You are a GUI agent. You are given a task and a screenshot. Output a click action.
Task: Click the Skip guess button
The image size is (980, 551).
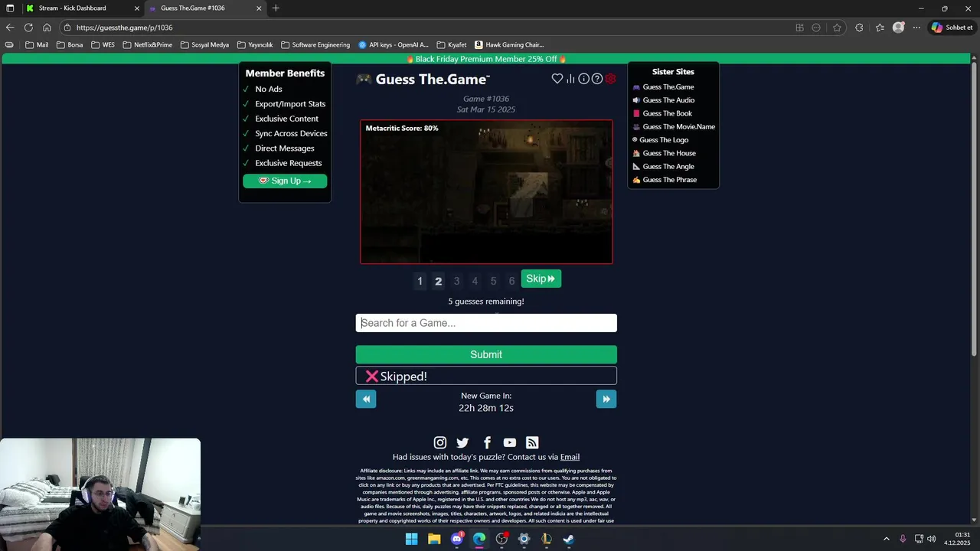pyautogui.click(x=541, y=279)
